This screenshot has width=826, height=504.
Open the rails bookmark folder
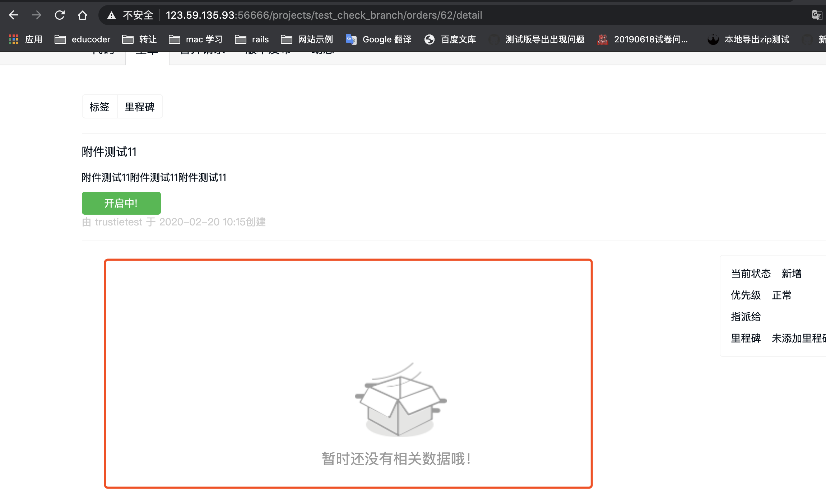click(x=251, y=39)
